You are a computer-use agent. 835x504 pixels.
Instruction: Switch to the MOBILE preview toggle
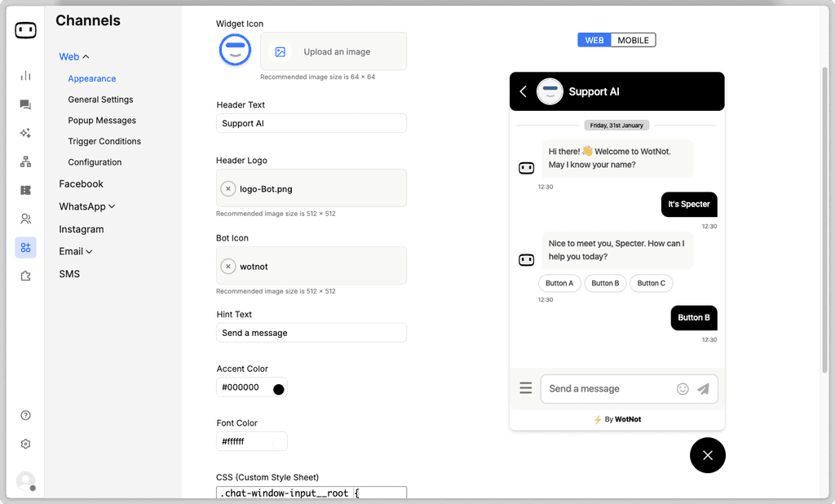634,39
